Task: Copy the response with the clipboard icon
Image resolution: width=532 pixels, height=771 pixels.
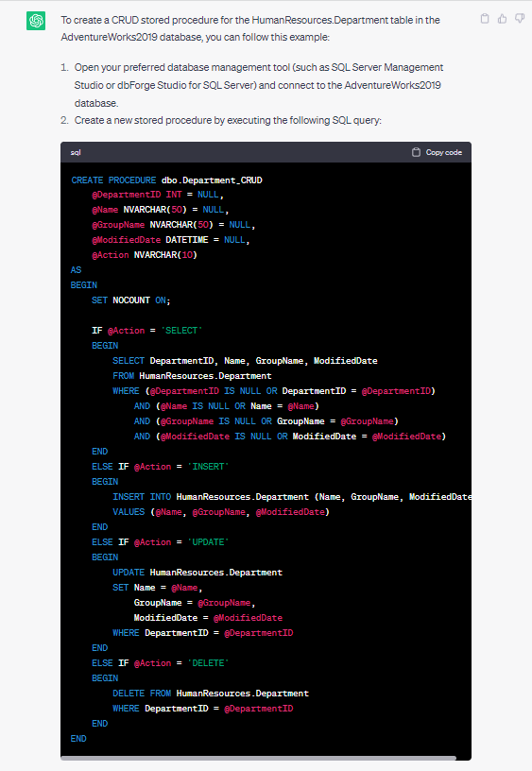Action: coord(485,19)
